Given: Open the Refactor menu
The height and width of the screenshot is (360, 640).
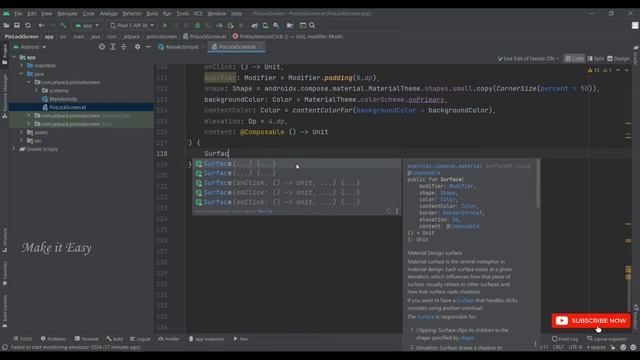Looking at the screenshot, I should coord(132,13).
